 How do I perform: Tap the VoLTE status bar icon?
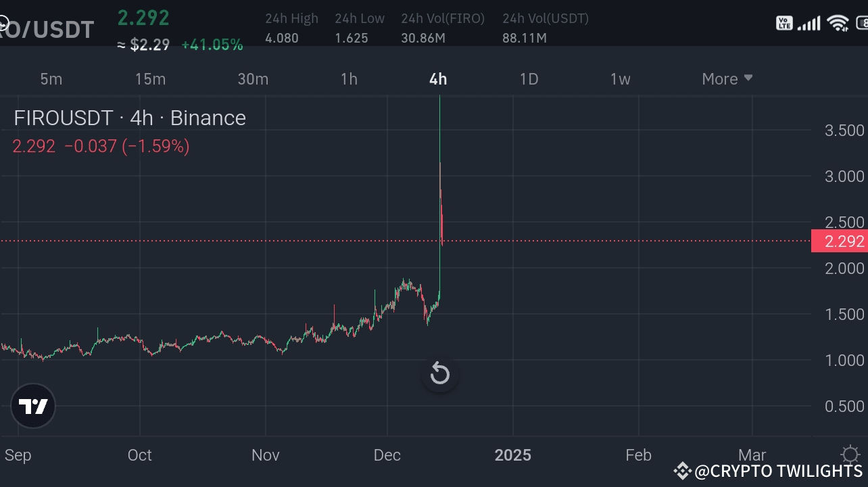pyautogui.click(x=783, y=22)
